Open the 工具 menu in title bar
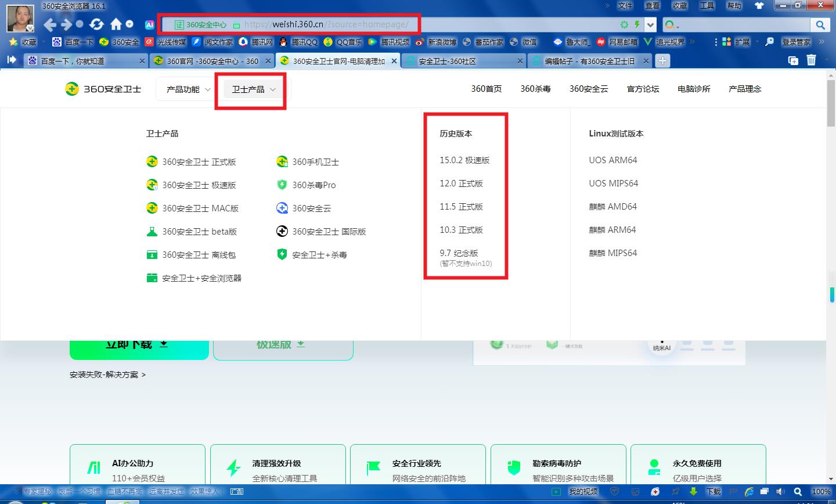The height and width of the screenshot is (504, 836). click(707, 6)
